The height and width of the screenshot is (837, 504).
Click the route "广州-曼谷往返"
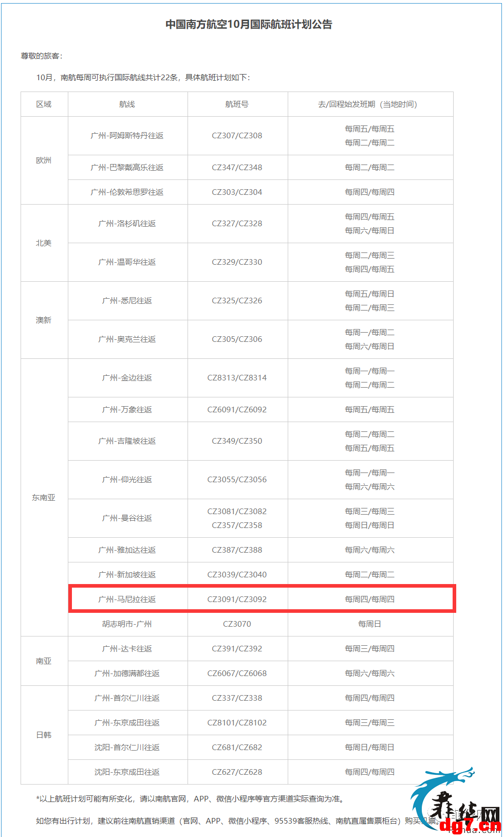click(x=127, y=518)
